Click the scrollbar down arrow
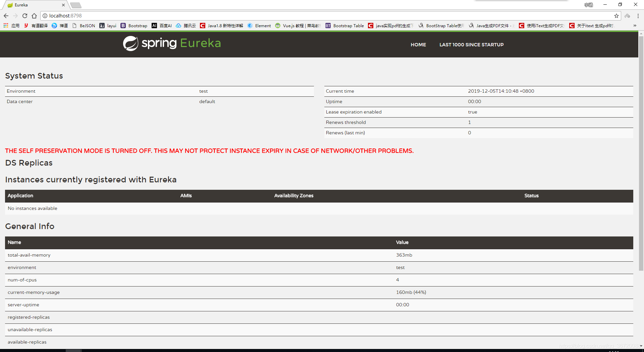Viewport: 644px width, 352px height. coord(641,346)
